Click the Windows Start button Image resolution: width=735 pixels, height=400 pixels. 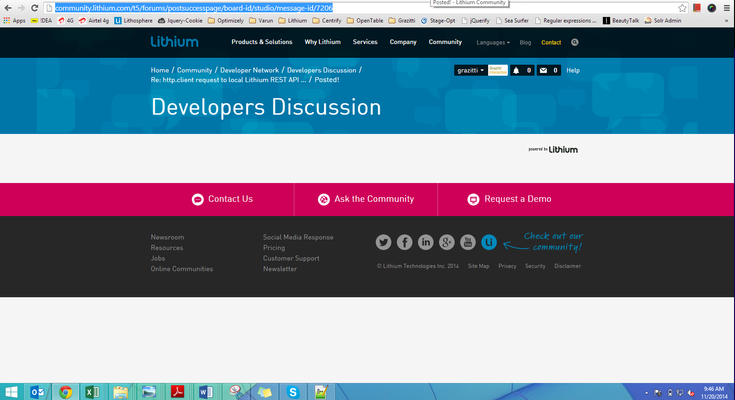click(x=11, y=392)
